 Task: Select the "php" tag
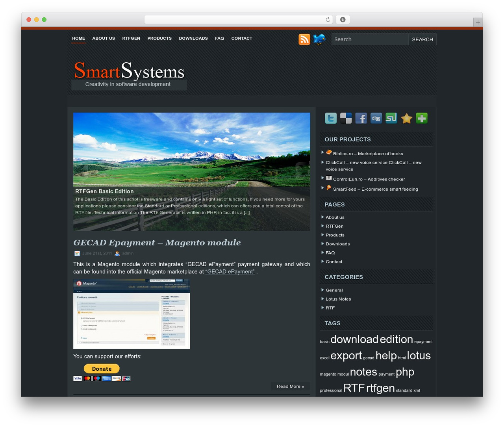pos(405,372)
